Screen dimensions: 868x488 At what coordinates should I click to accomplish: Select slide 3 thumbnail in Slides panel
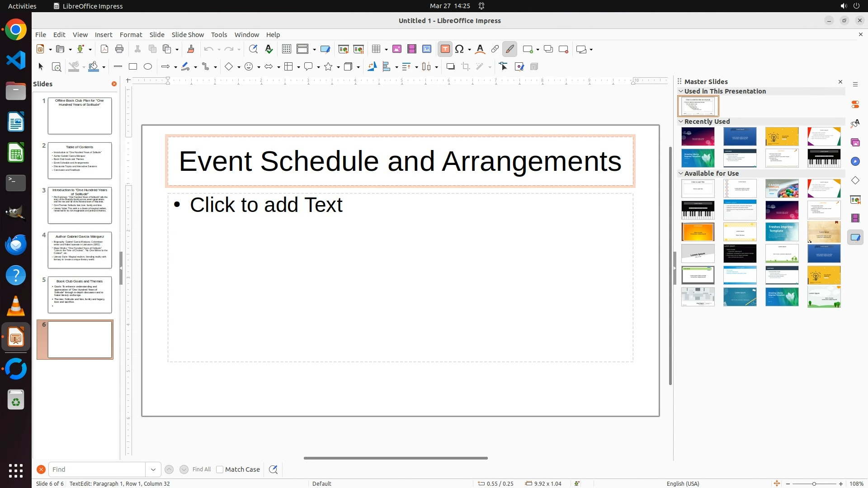pos(80,205)
